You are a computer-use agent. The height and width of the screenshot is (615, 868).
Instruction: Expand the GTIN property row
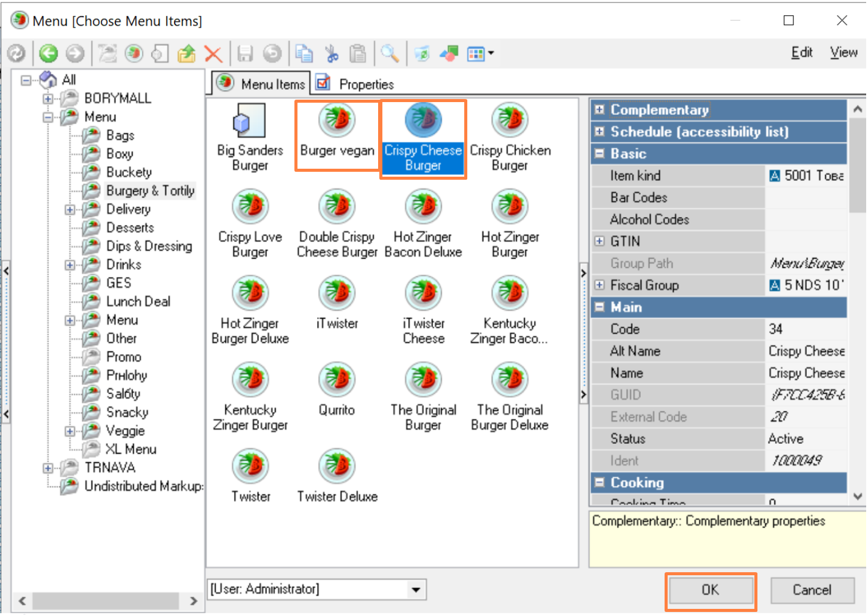599,241
